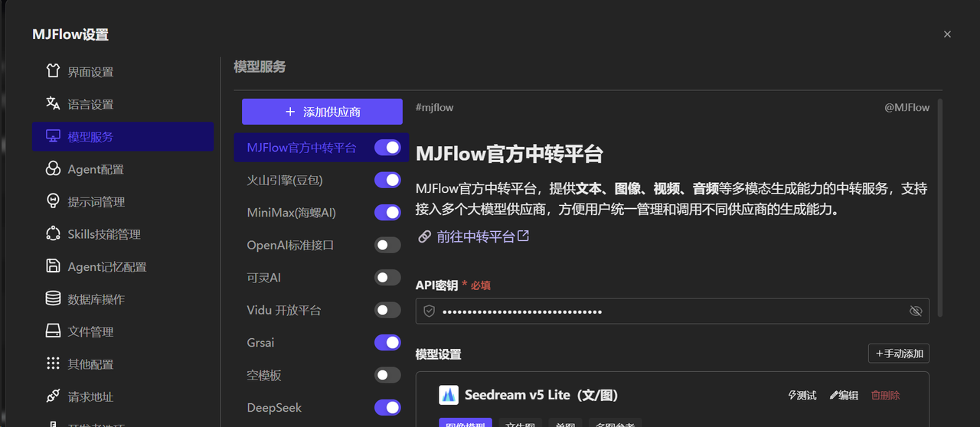
Task: Open Skills技能管理 section
Action: (122, 233)
